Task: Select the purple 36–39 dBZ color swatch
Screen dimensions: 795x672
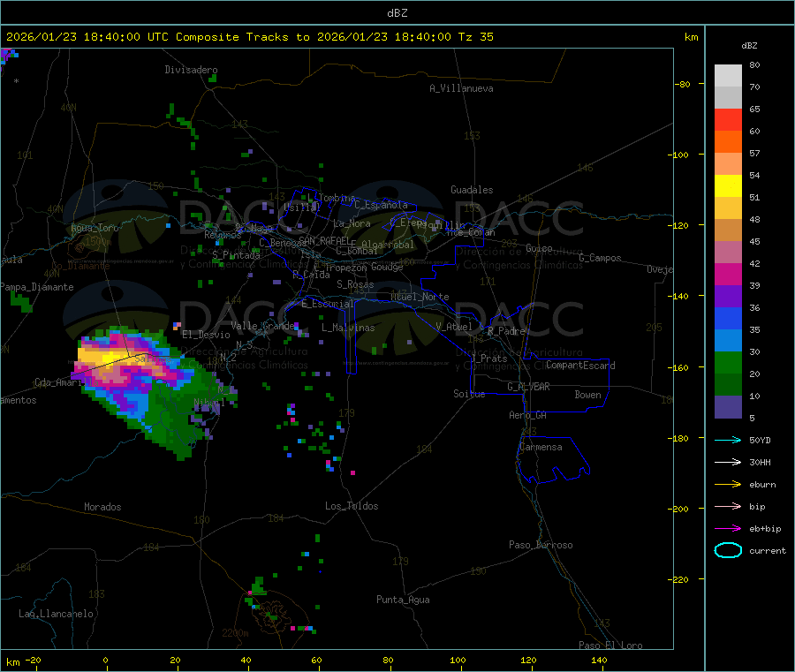Action: coord(728,297)
